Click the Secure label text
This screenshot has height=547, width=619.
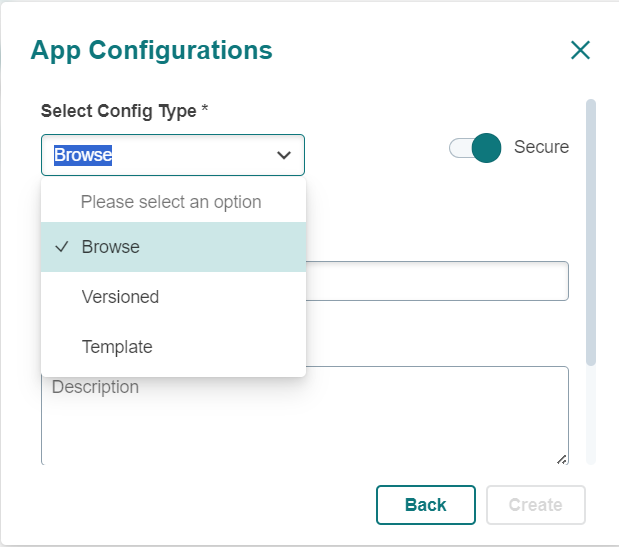[541, 147]
